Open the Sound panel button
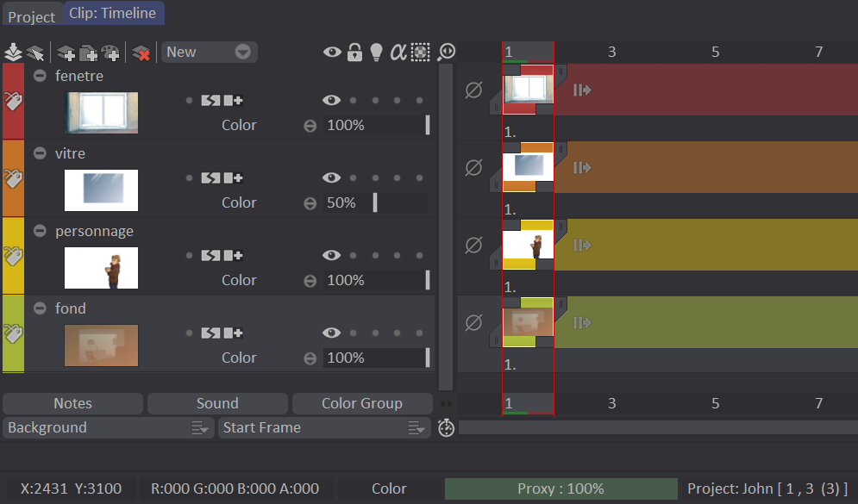Image resolution: width=858 pixels, height=504 pixels. click(217, 403)
